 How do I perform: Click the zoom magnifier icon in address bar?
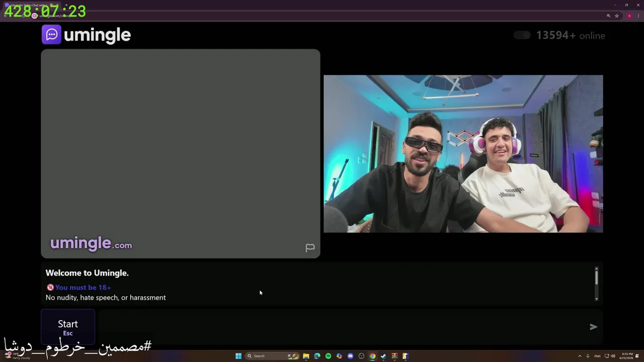[x=608, y=16]
